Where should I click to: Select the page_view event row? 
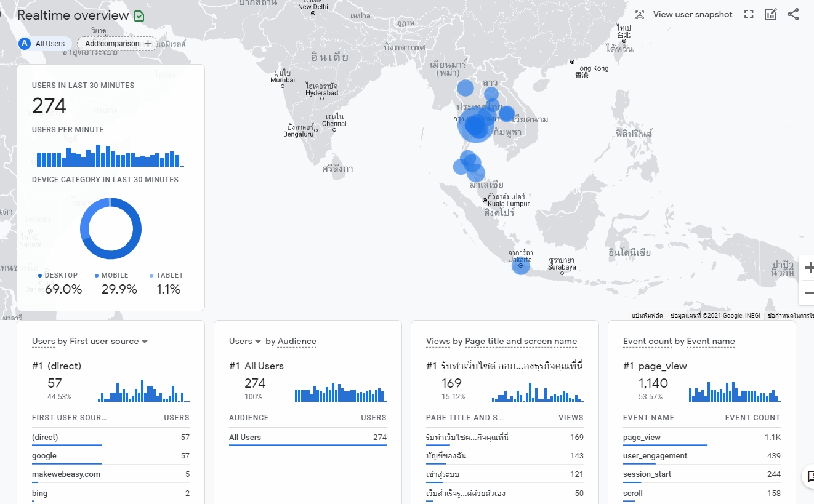(642, 438)
